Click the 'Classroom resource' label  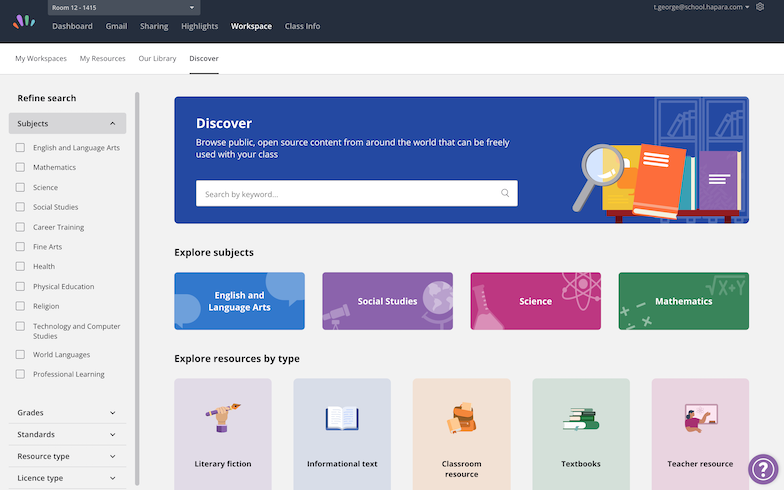tap(461, 468)
